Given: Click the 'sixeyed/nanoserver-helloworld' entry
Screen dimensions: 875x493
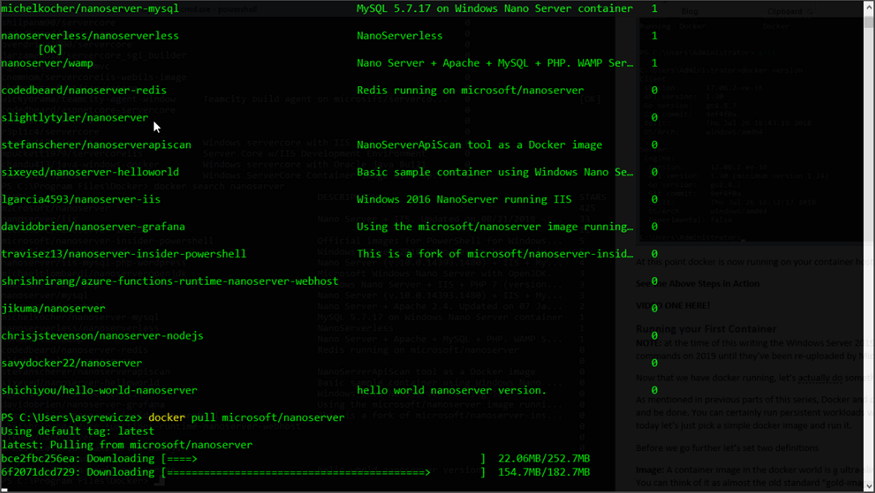Looking at the screenshot, I should (90, 173).
